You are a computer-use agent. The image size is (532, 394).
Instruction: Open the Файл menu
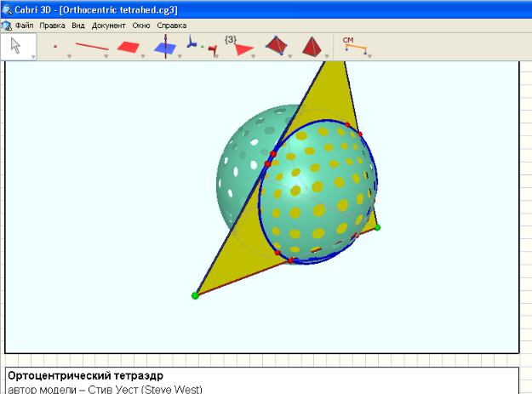click(25, 26)
